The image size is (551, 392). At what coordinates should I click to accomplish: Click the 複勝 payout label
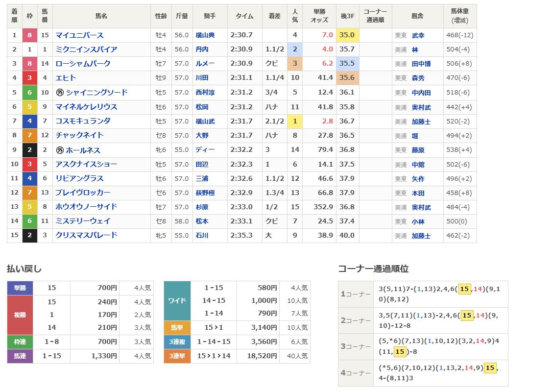[x=20, y=315]
